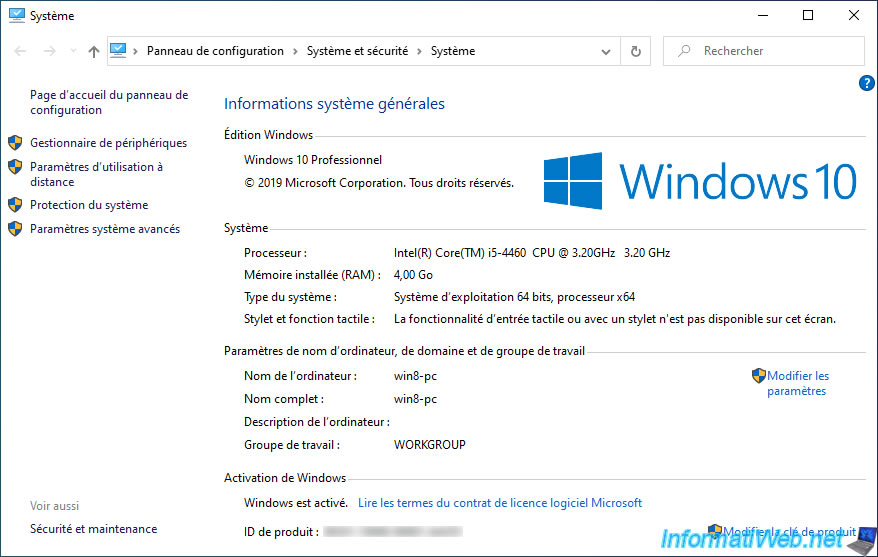
Task: Open the Microsoft license terms link
Action: [x=500, y=503]
